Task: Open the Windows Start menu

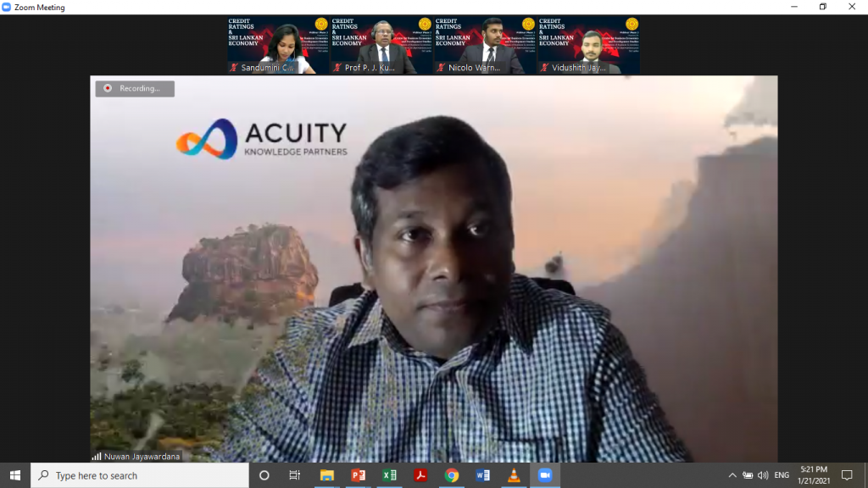Action: pos(15,475)
